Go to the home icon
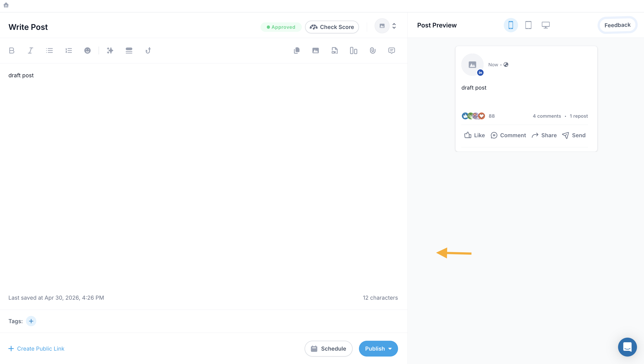644x364 pixels. (6, 5)
